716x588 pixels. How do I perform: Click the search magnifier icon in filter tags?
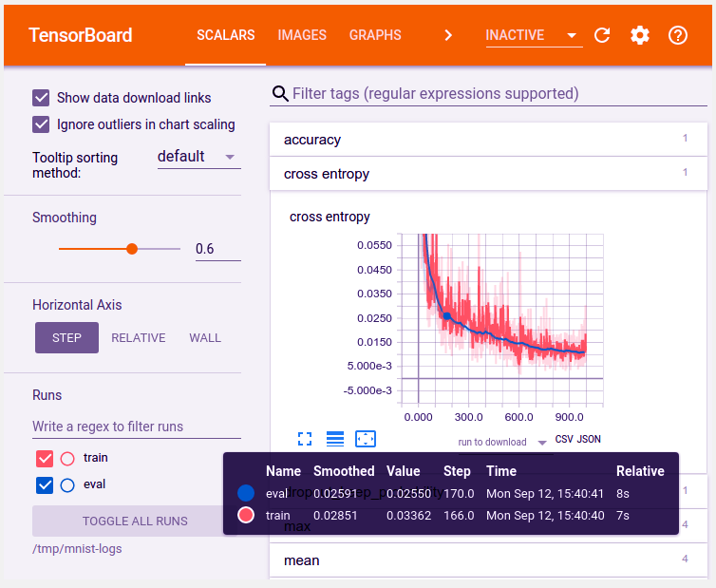tap(280, 93)
